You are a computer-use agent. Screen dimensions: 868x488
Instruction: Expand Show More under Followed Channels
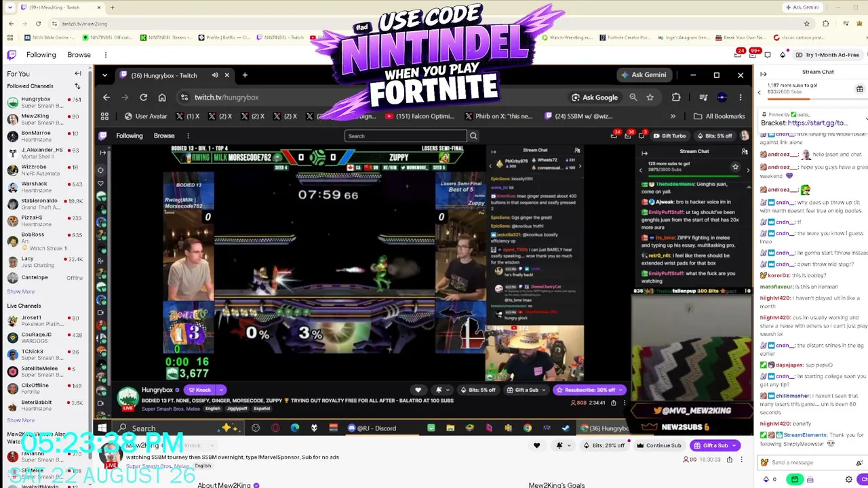click(x=20, y=291)
